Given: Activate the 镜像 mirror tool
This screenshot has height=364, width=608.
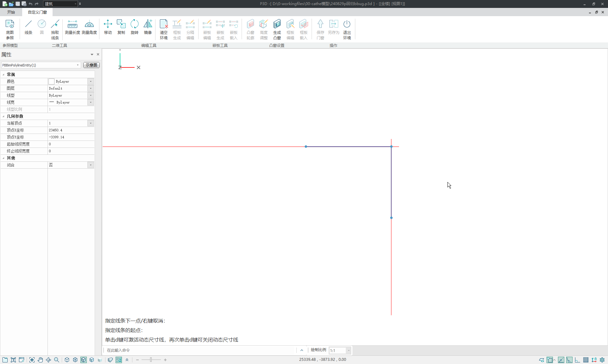Looking at the screenshot, I should [148, 27].
